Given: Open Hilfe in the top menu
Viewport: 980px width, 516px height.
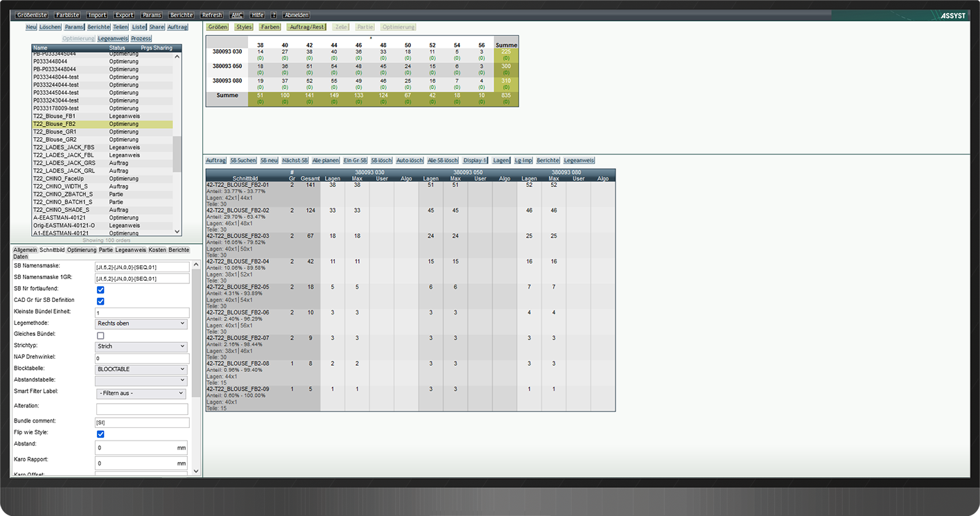Looking at the screenshot, I should pyautogui.click(x=258, y=15).
